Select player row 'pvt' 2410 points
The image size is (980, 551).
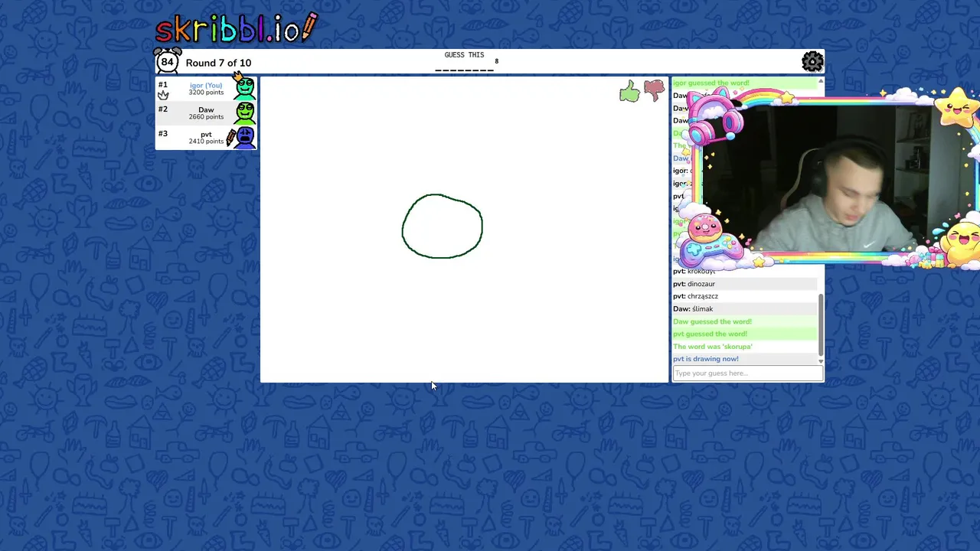(x=206, y=137)
